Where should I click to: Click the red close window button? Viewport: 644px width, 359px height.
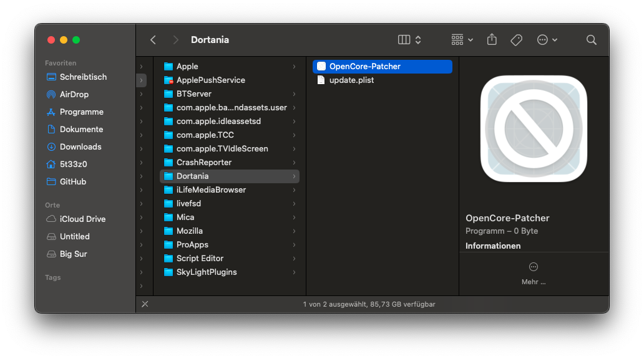tap(51, 40)
